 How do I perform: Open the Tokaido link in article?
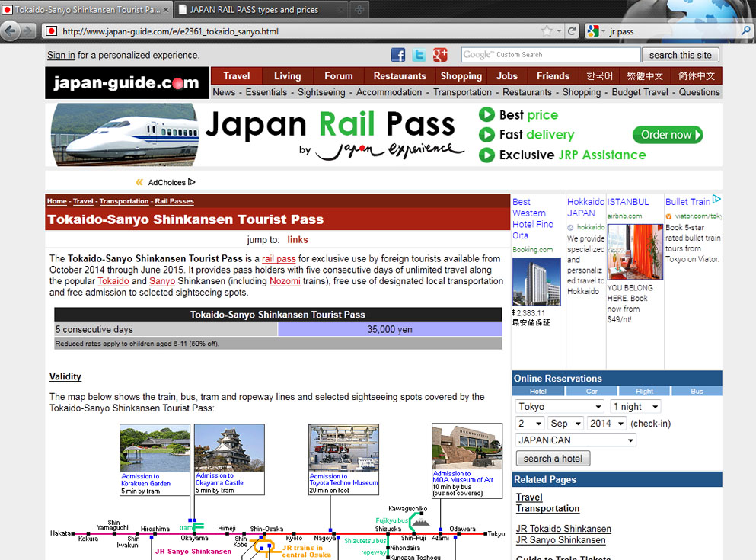[113, 280]
